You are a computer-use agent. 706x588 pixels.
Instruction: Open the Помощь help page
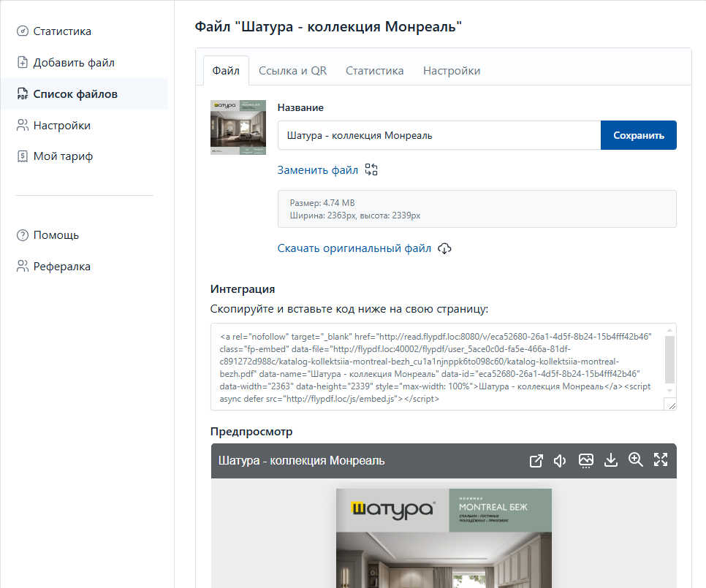pyautogui.click(x=84, y=235)
